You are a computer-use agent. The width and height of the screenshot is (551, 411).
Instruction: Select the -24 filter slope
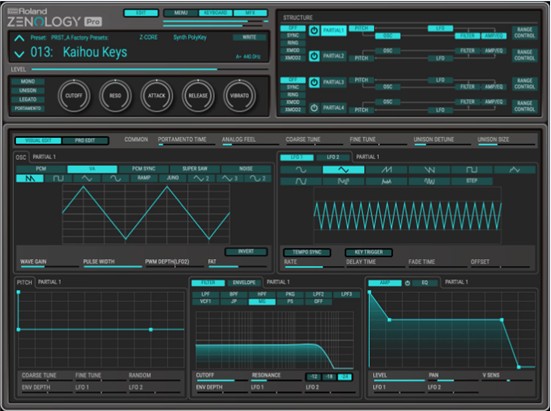[345, 377]
